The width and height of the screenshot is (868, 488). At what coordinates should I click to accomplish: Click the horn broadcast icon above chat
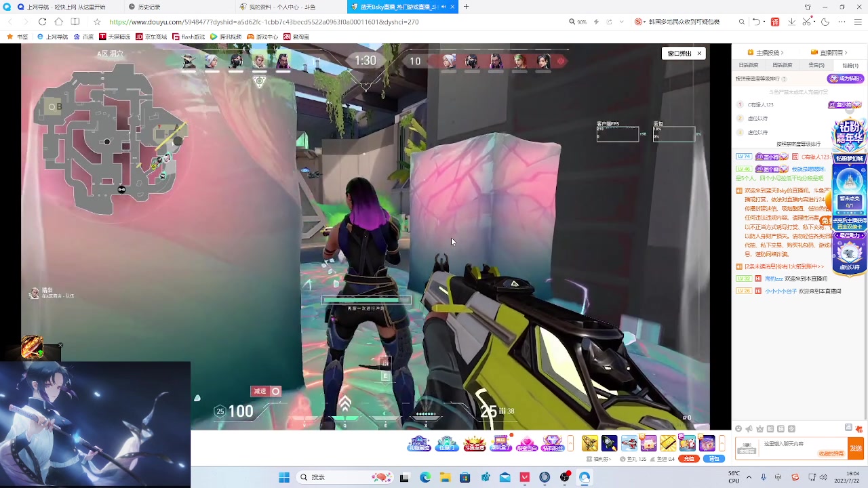749,428
